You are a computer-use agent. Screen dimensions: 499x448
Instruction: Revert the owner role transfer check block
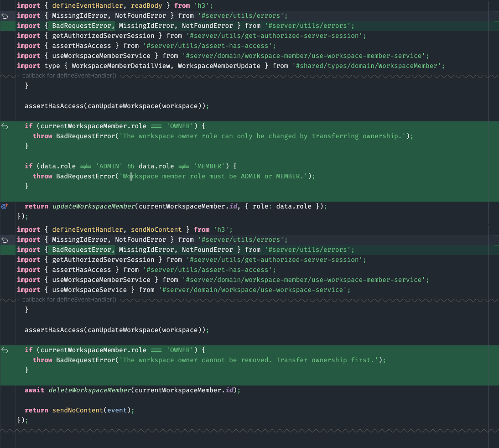(5, 126)
